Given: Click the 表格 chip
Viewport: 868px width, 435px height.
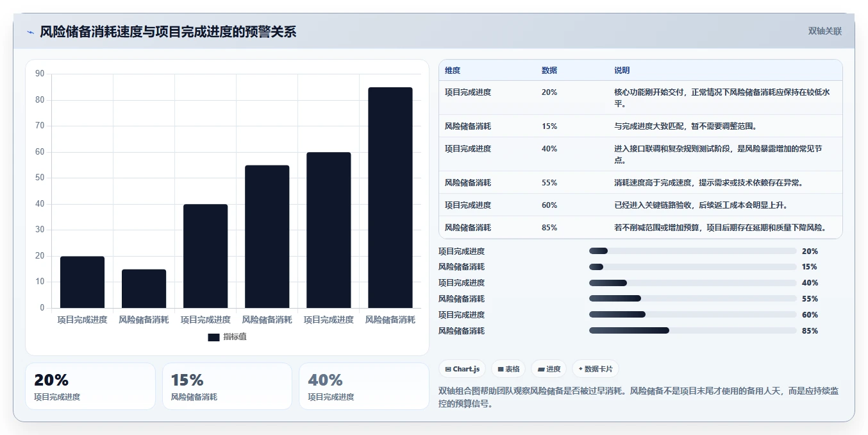Looking at the screenshot, I should 508,369.
